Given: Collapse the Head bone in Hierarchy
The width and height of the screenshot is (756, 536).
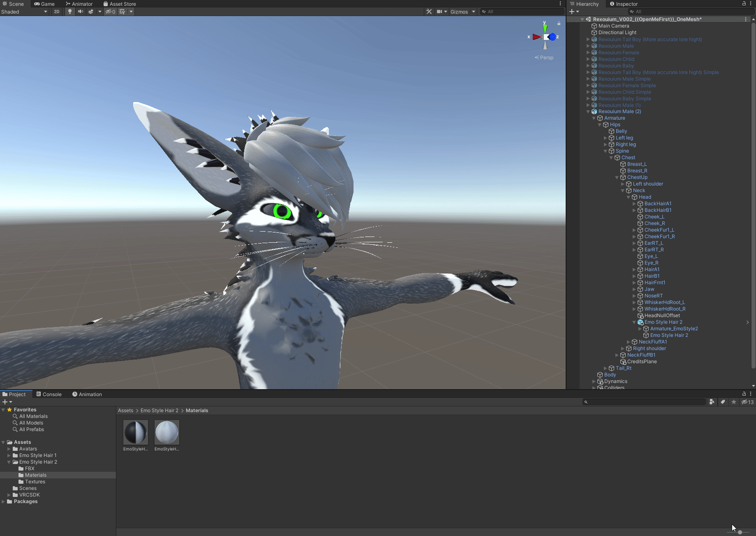Looking at the screenshot, I should [x=628, y=197].
